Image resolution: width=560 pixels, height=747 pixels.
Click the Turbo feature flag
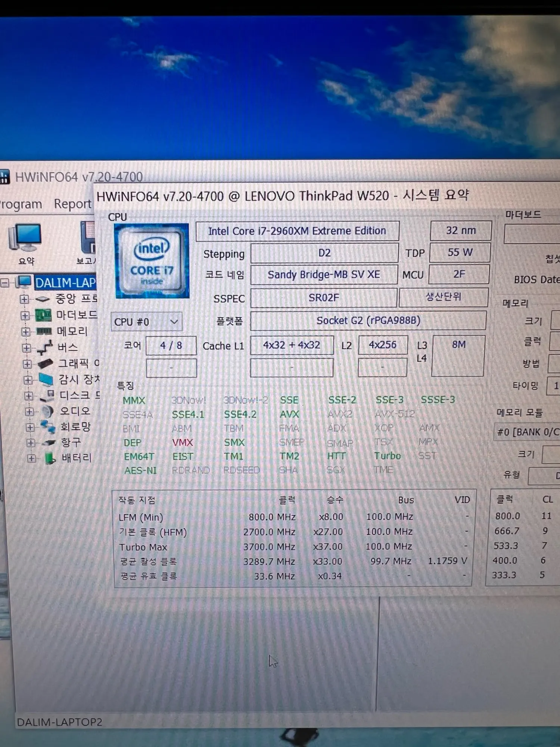pyautogui.click(x=388, y=456)
